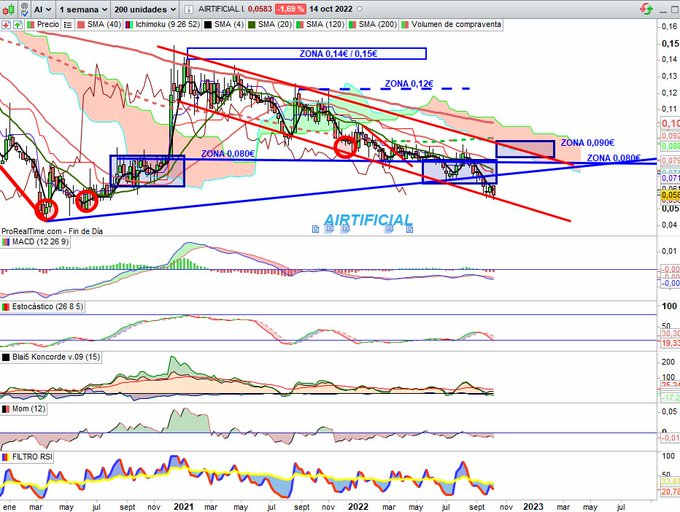Open the '200 unidades' dropdown
680x512 pixels.
point(145,9)
